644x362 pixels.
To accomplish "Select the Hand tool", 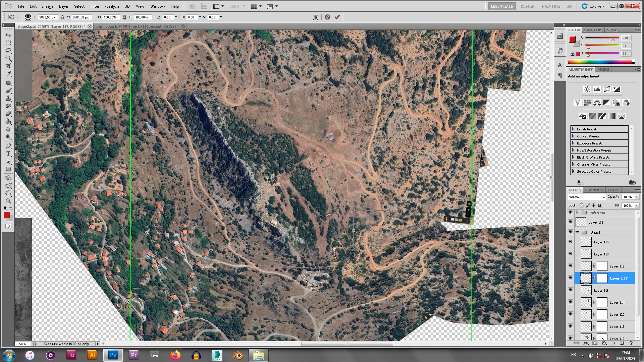I will point(8,193).
